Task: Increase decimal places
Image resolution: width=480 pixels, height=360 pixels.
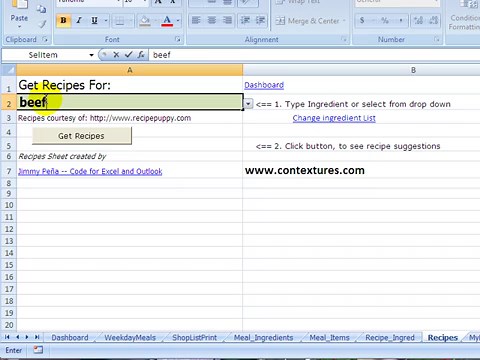Action: coord(418,21)
